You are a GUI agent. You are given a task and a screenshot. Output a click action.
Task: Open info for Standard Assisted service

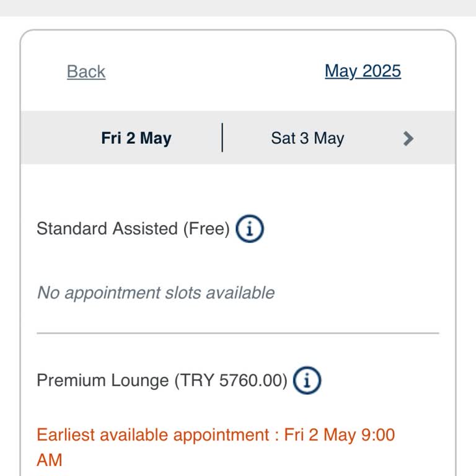tap(250, 229)
